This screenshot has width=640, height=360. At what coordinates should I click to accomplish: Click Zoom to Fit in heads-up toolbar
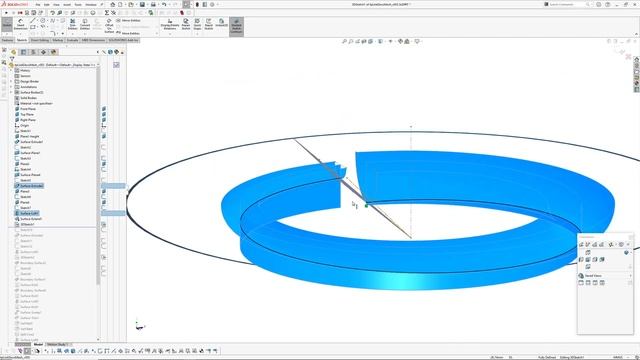pyautogui.click(x=344, y=41)
